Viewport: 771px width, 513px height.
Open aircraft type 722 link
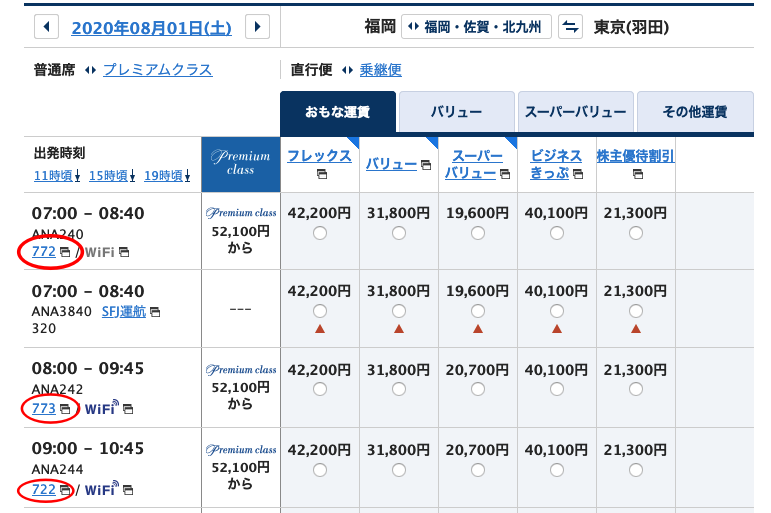44,489
